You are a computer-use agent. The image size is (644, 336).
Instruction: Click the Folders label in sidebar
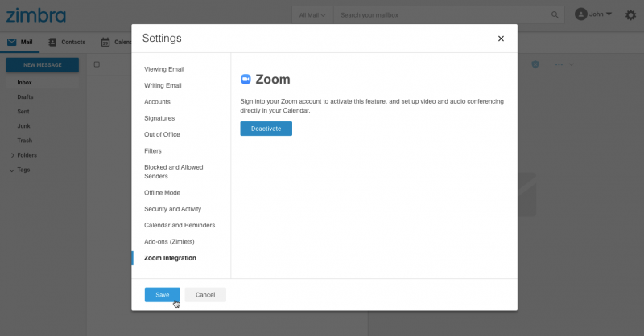[27, 155]
